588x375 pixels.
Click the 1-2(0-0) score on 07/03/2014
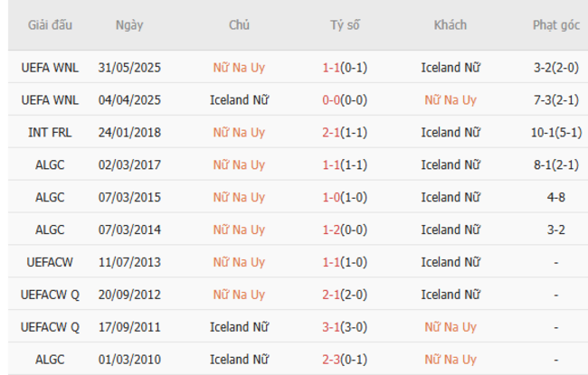[345, 230]
